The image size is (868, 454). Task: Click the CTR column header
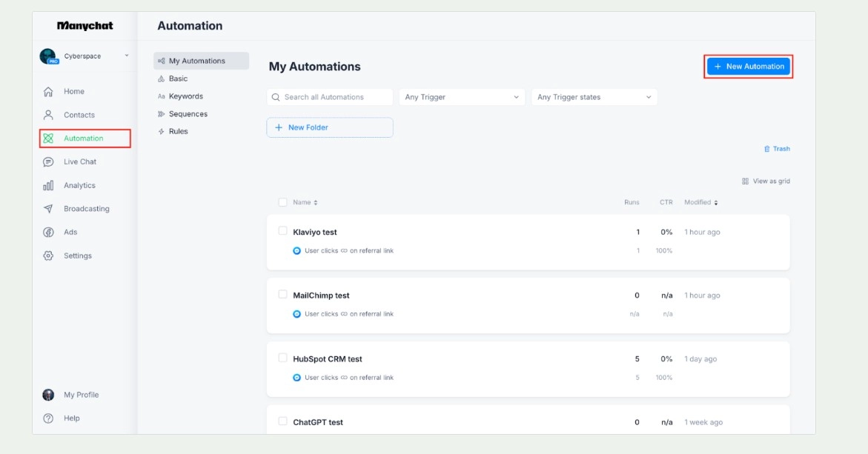tap(666, 202)
